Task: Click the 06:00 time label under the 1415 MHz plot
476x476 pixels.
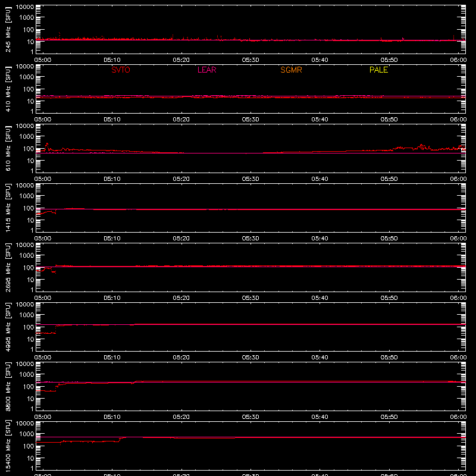Action: point(458,239)
